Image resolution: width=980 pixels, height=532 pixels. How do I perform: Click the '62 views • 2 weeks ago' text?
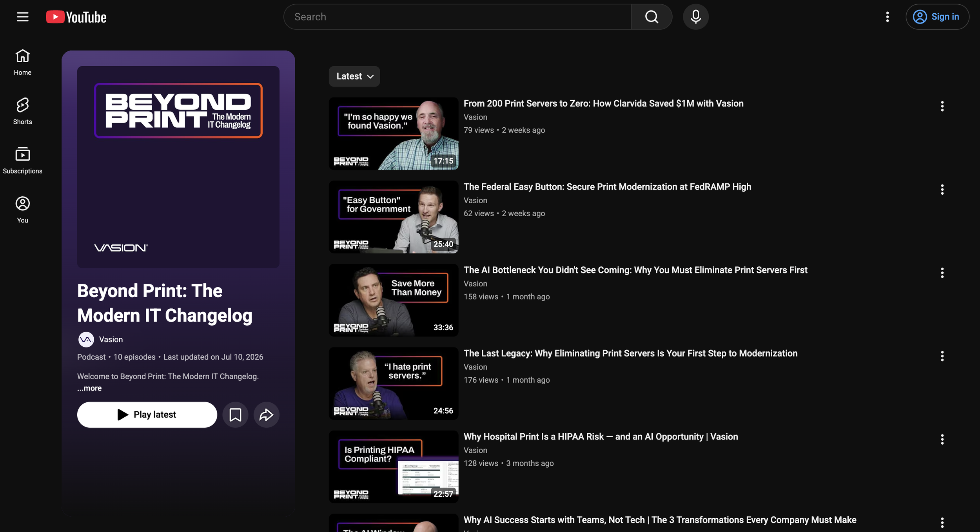pos(504,214)
